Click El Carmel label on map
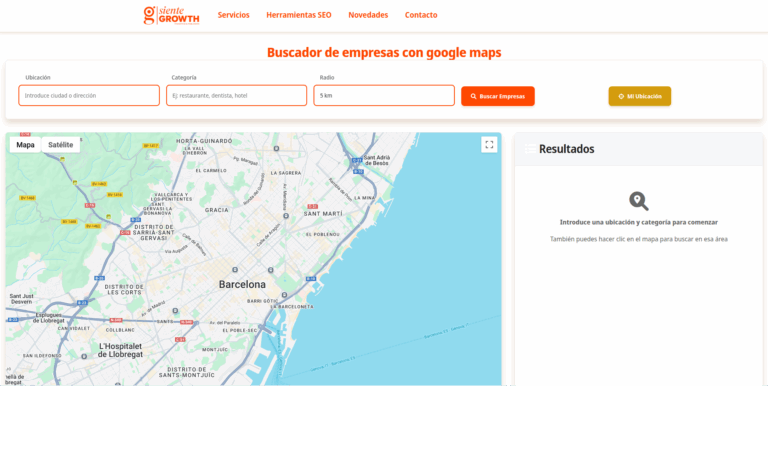This screenshot has height=461, width=768. coord(211,170)
